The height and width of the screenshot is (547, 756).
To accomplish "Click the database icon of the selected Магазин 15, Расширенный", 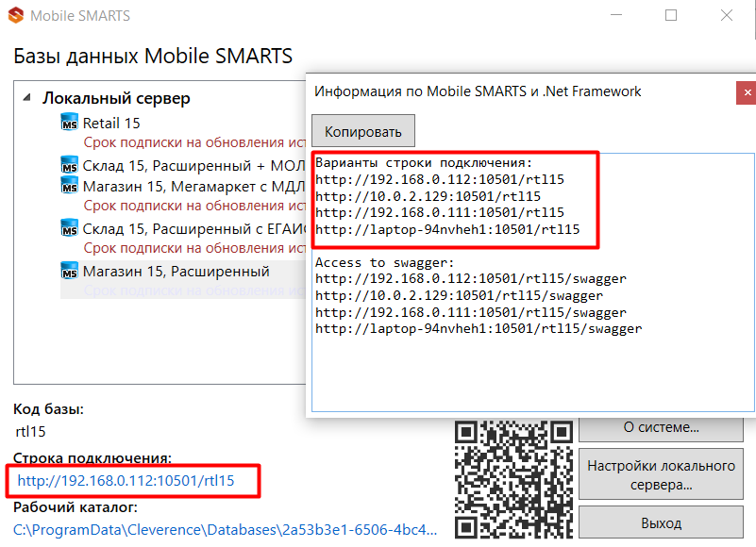I will [70, 270].
